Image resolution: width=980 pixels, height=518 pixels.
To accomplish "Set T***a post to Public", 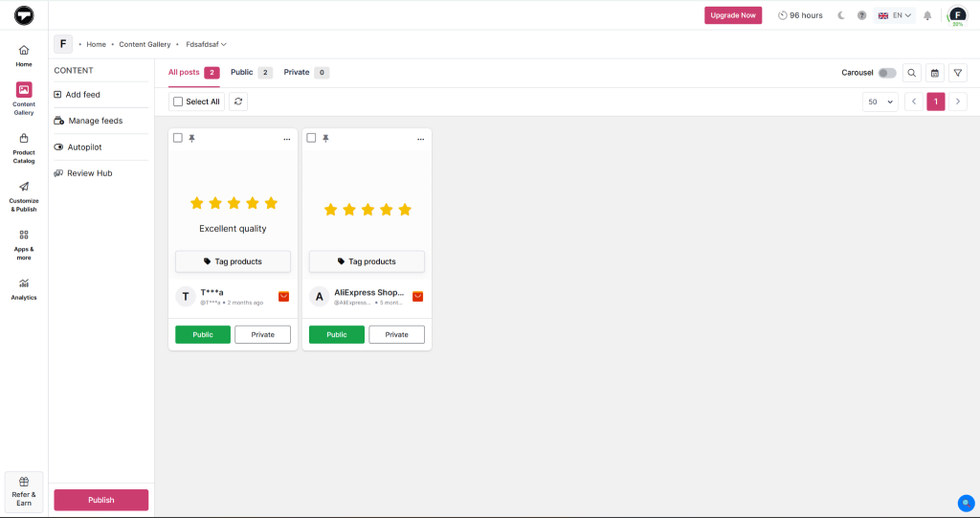I will coord(203,335).
